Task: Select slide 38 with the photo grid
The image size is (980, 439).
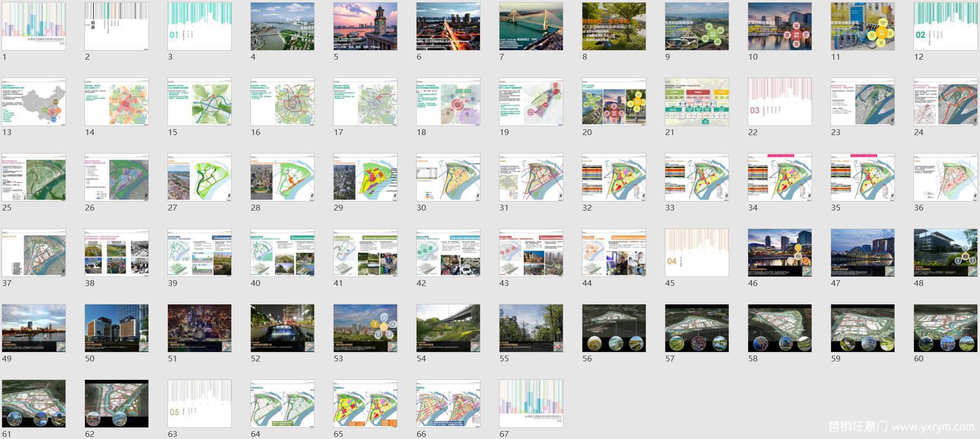Action: [x=117, y=253]
